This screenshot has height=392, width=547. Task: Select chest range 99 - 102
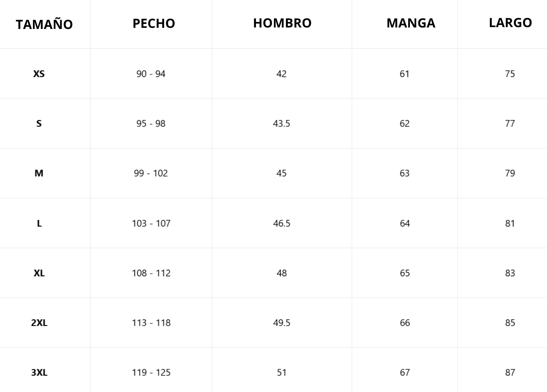pyautogui.click(x=151, y=173)
